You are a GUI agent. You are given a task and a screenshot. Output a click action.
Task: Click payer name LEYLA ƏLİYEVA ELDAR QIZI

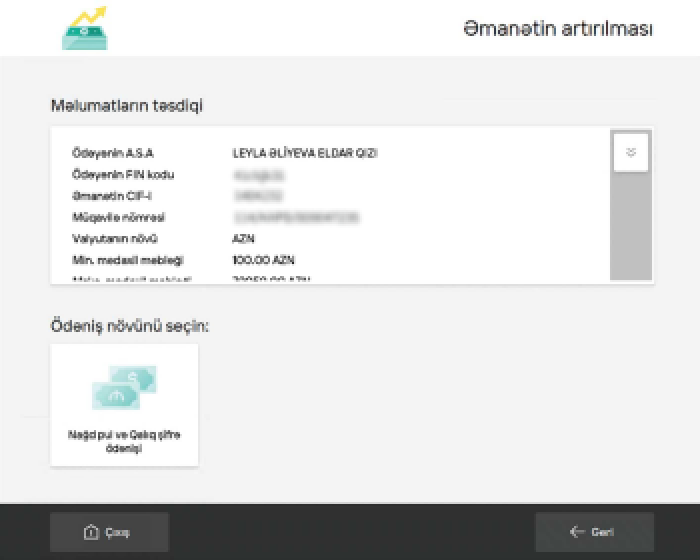(x=305, y=153)
